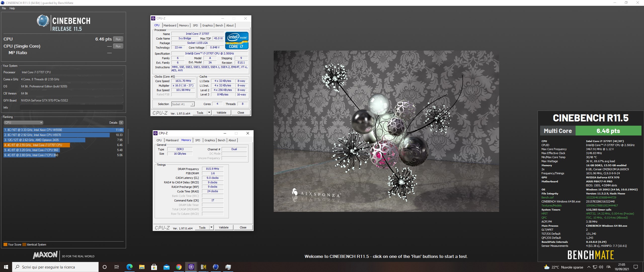Viewport: 644px width, 272px height.
Task: Open the volume control in the system tray
Action: tap(601, 267)
